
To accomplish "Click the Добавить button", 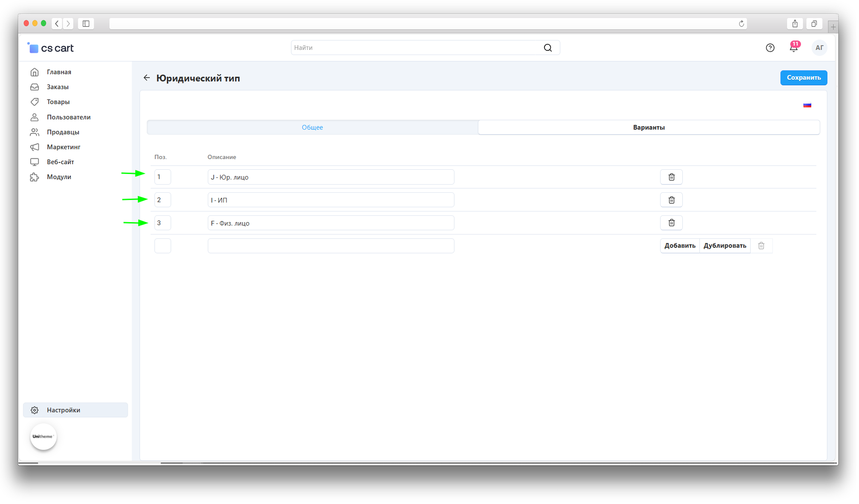I will coord(679,246).
